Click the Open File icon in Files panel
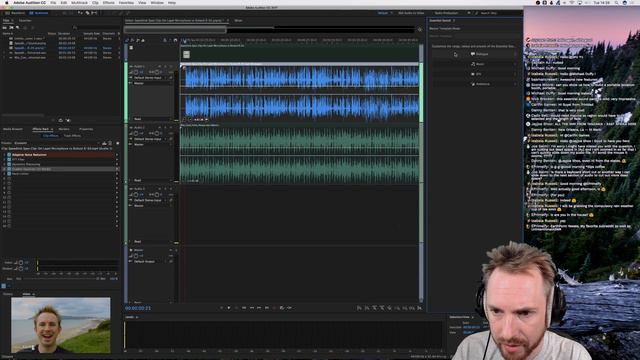The height and width of the screenshot is (360, 640). point(5,27)
